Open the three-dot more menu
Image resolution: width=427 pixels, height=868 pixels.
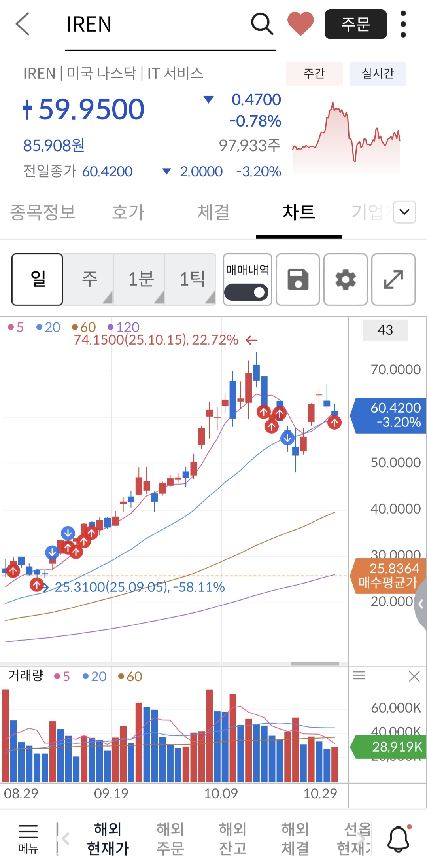coord(403,24)
